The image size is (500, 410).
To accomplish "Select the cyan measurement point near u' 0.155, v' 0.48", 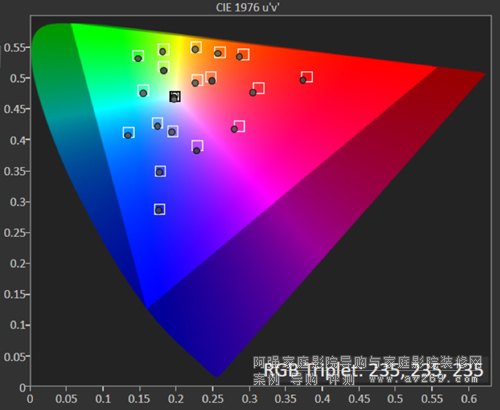I will 143,93.
